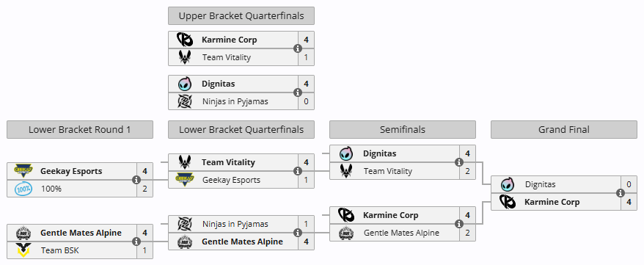Screen dimensions: 644x265
Task: Select the Lower Bracket Round 1 header
Action: [x=80, y=130]
